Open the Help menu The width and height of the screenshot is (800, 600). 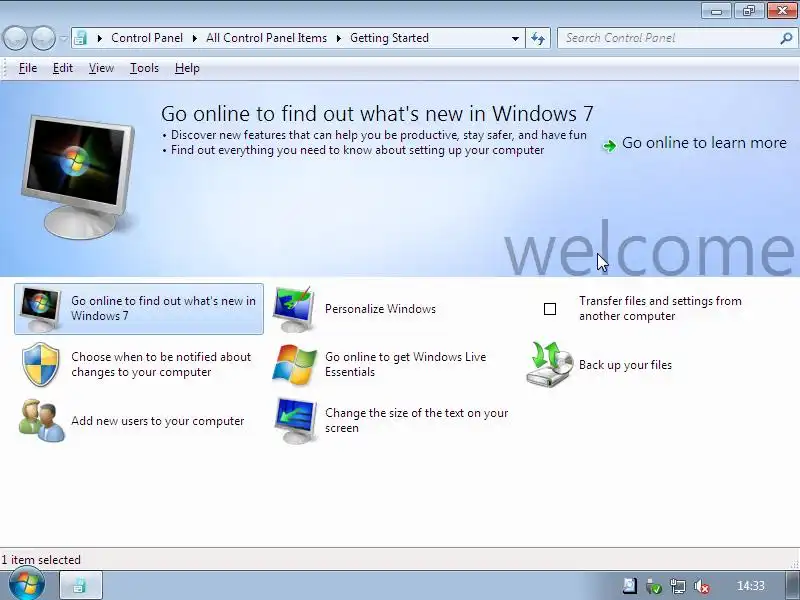point(187,68)
